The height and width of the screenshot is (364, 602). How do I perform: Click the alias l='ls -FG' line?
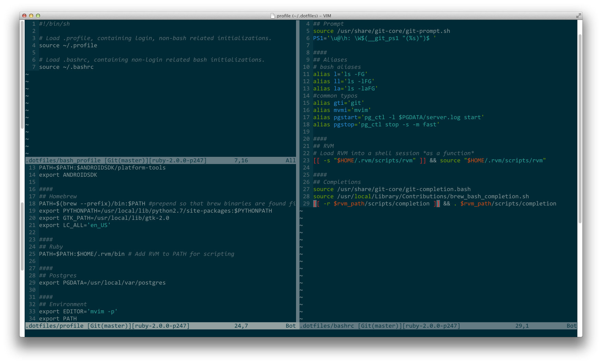coord(341,74)
